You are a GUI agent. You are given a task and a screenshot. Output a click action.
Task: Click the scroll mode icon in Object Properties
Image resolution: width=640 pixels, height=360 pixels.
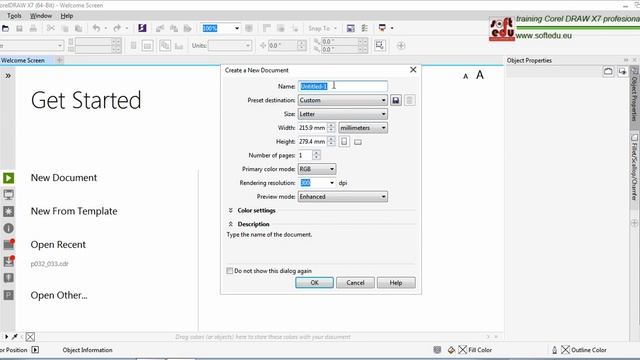(x=608, y=71)
